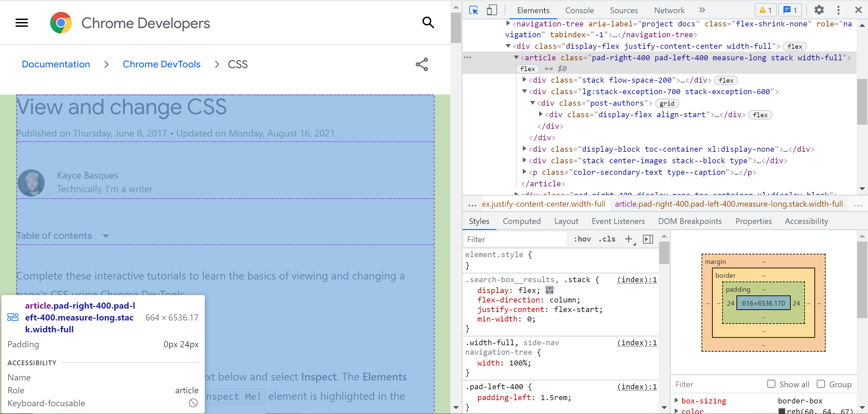Expand the stack flow-space-200 div
The height and width of the screenshot is (414, 868).
pyautogui.click(x=524, y=80)
